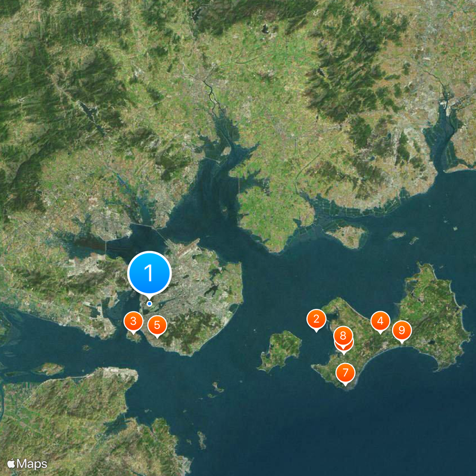The width and height of the screenshot is (476, 476).
Task: Tap the dark reservoir lake east of pin 1
Action: point(212,290)
